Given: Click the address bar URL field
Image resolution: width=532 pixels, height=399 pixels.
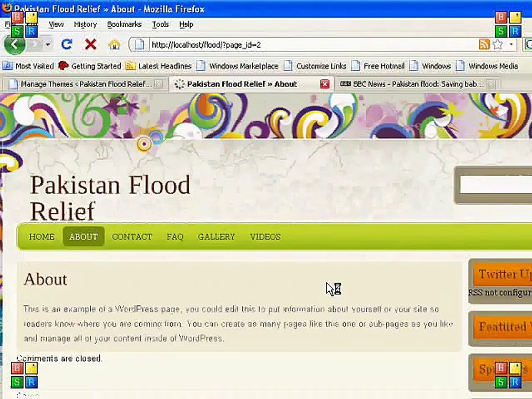Looking at the screenshot, I should coord(312,45).
